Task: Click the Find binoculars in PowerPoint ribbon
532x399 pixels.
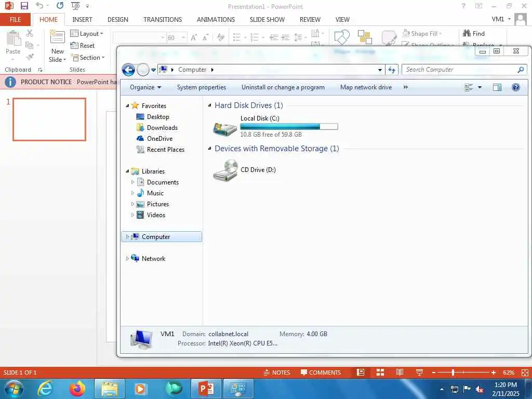Action: (467, 33)
